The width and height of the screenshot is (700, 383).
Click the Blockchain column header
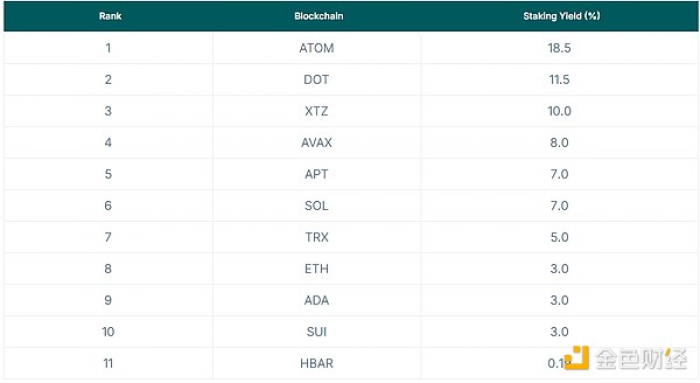318,16
